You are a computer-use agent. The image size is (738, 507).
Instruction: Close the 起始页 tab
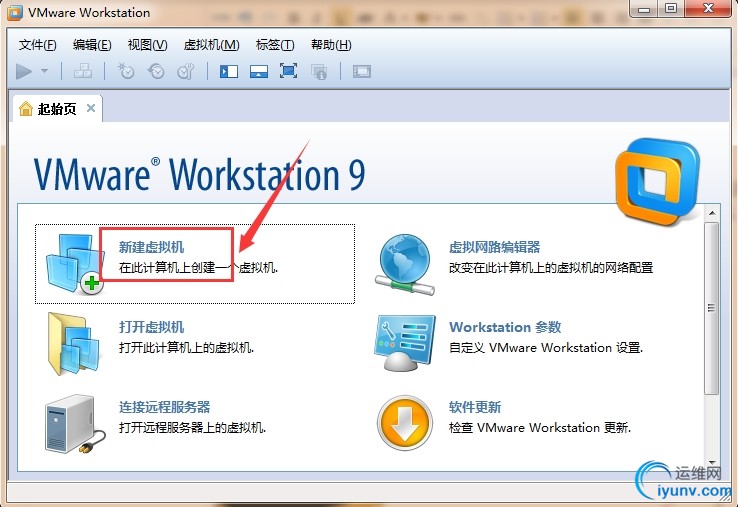(x=91, y=108)
